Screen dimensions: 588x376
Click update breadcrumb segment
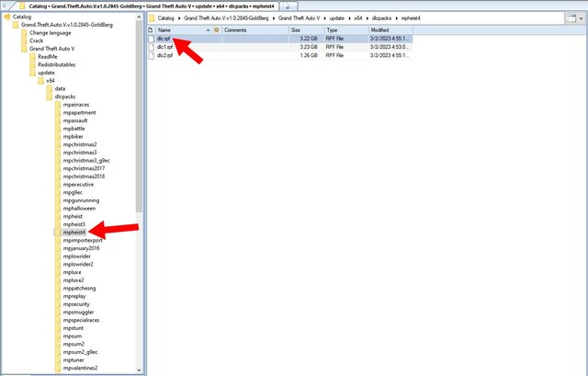(337, 18)
